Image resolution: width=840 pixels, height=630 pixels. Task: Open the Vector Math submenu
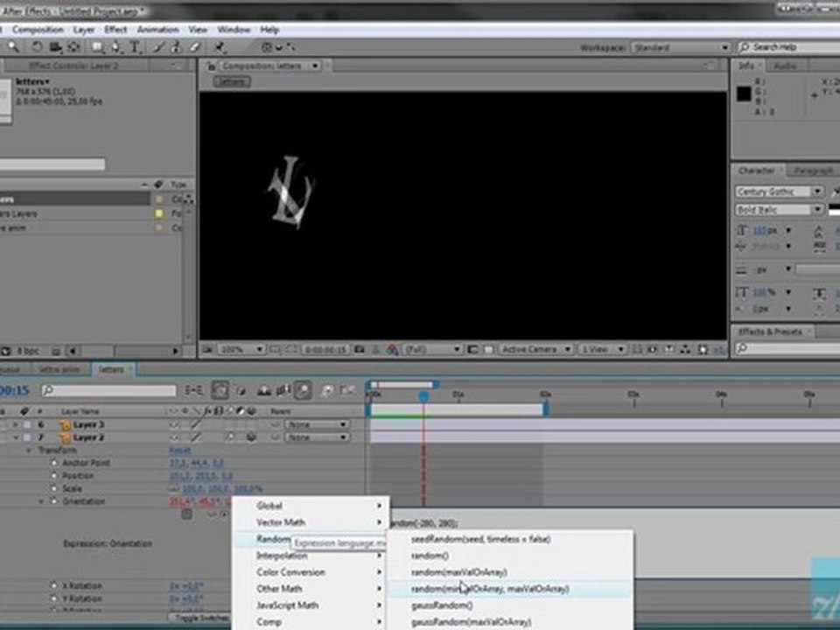(311, 522)
